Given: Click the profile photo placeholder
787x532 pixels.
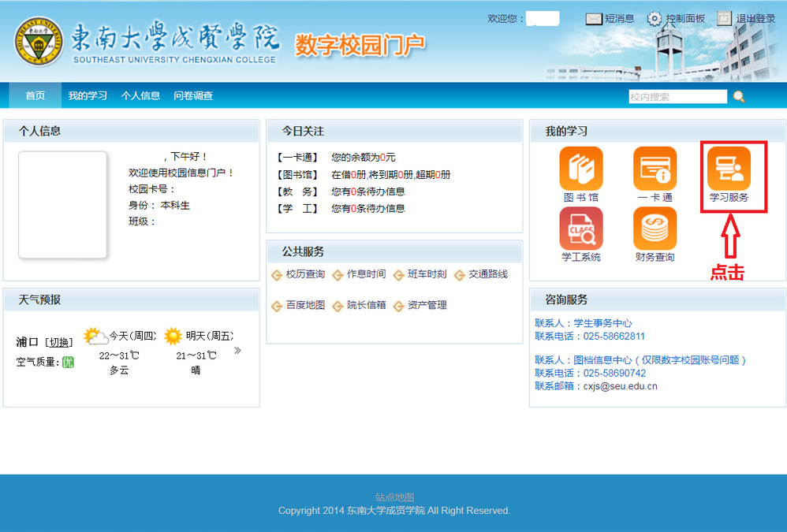Looking at the screenshot, I should (63, 205).
